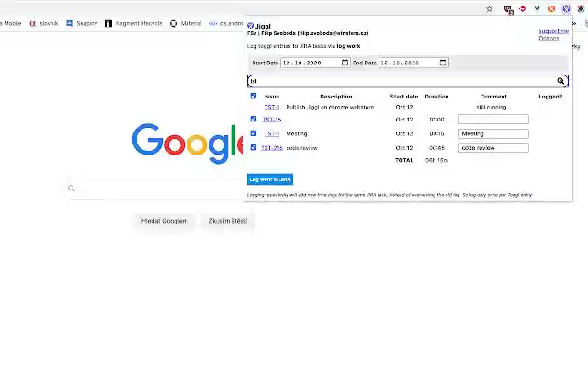Screen dimensions: 588x368
Task: Edit the code review comment field
Action: pyautogui.click(x=493, y=148)
